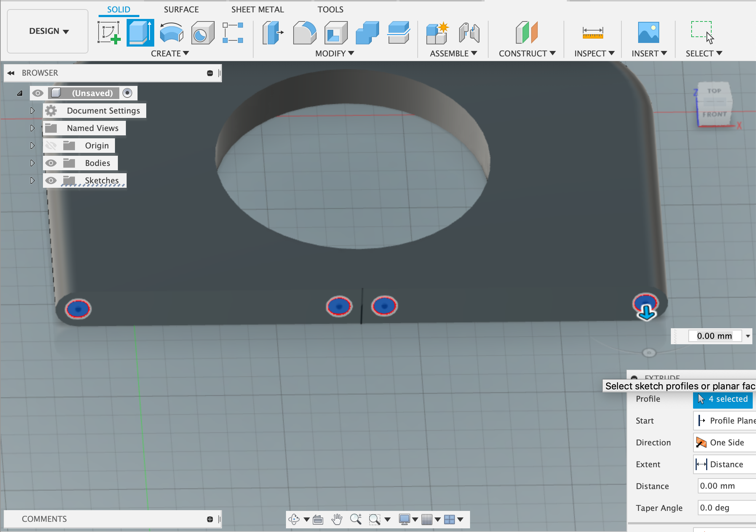Show the Origin folder in the browser
This screenshot has width=756, height=532.
(51, 145)
